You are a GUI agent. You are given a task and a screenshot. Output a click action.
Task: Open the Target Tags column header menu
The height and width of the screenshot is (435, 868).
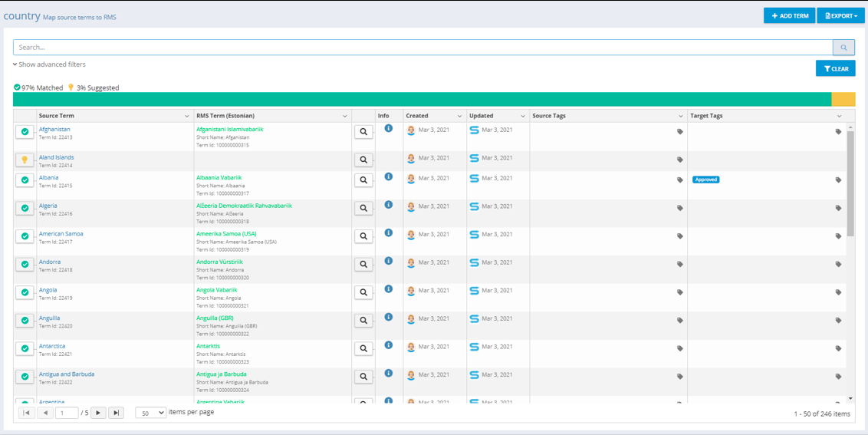pyautogui.click(x=840, y=116)
